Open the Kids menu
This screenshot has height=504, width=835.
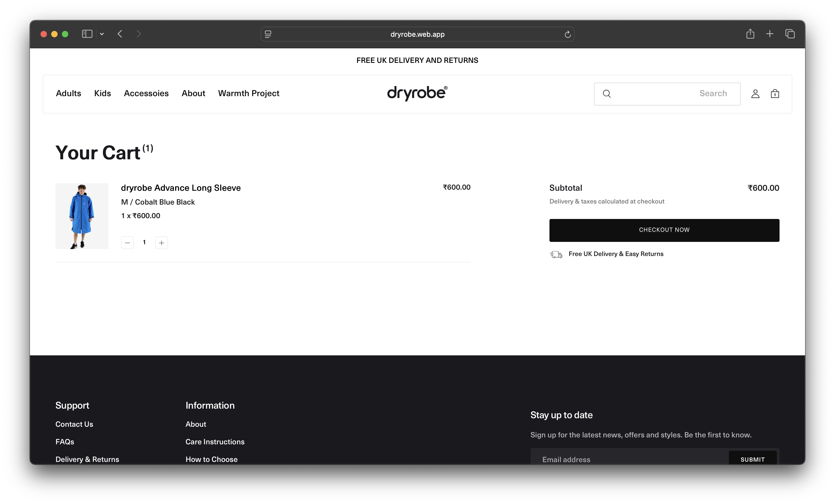102,94
